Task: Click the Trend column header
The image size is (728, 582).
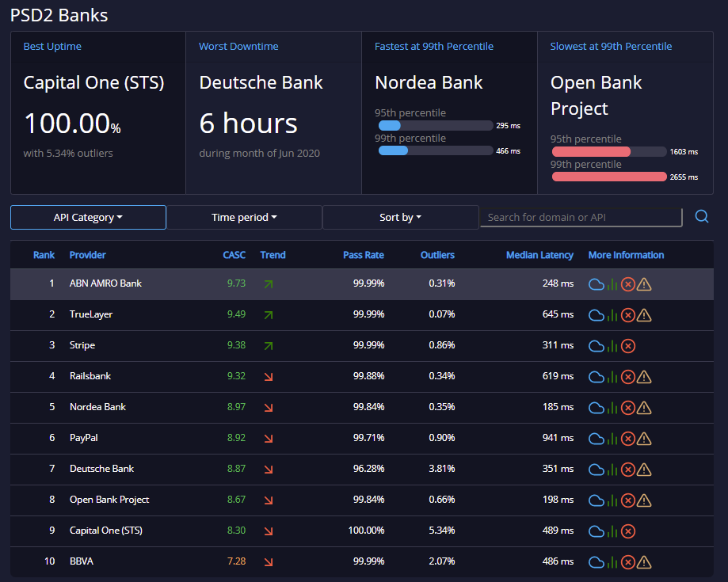Action: (x=273, y=255)
